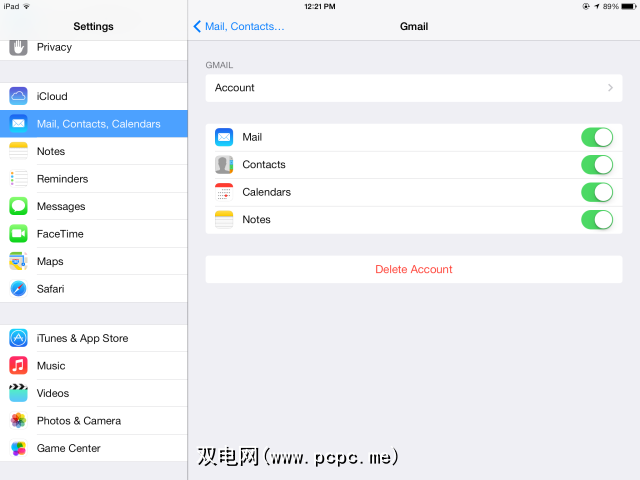Open iCloud settings
The image size is (640, 480).
(93, 96)
